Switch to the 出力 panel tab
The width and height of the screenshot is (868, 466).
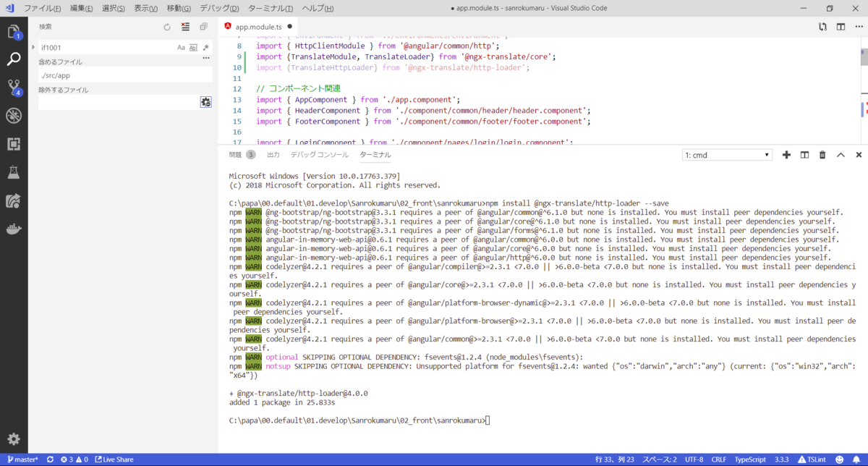273,155
